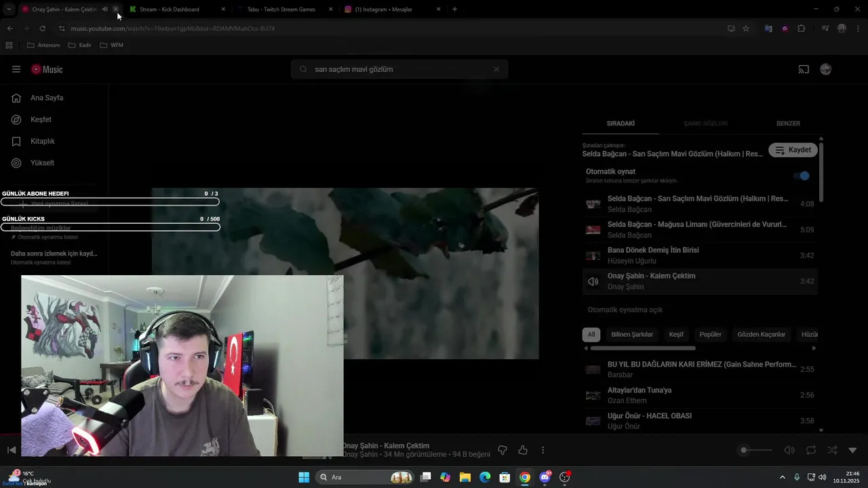868x488 pixels.
Task: Click the search field with 'sarı saçlım mavi gözlüm'
Action: [399, 69]
